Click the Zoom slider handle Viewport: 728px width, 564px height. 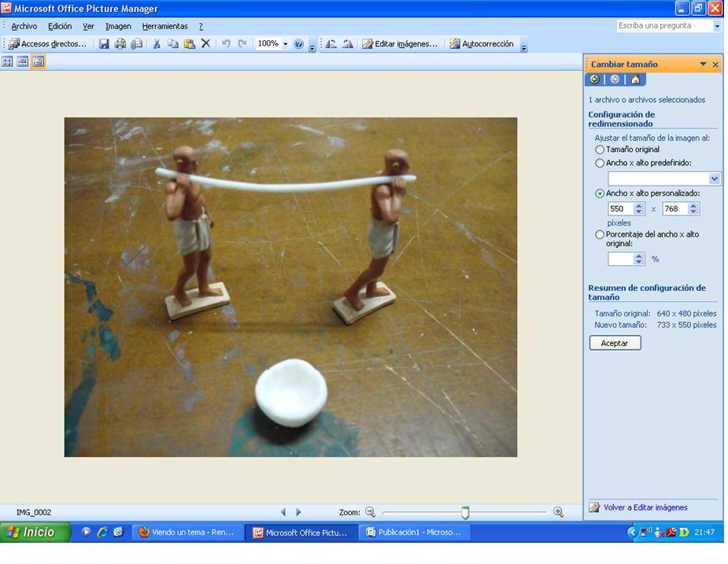(465, 513)
